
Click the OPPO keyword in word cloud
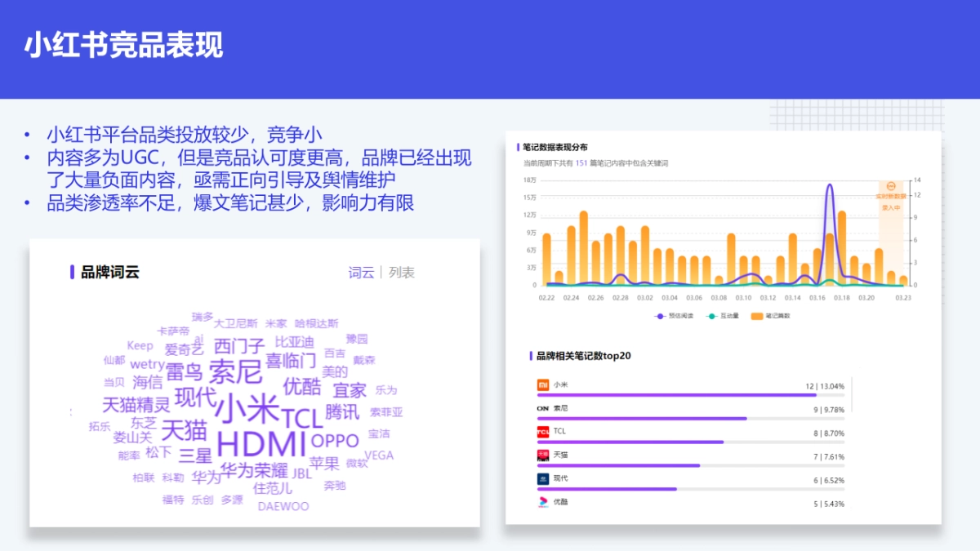[x=334, y=442]
